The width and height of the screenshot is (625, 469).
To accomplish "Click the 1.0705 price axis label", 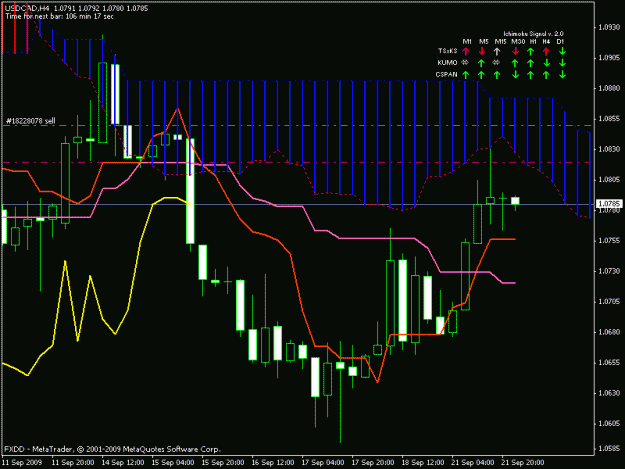I will click(609, 302).
